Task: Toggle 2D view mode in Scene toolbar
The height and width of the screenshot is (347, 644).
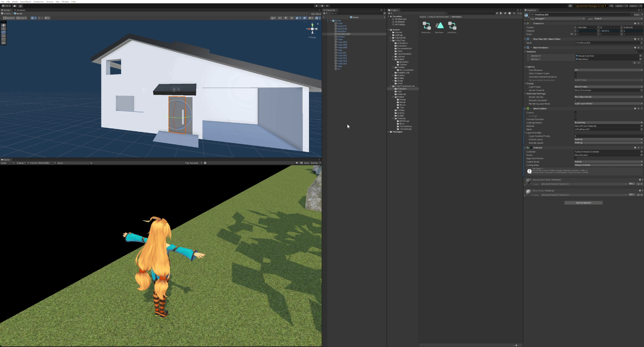Action: [280, 18]
